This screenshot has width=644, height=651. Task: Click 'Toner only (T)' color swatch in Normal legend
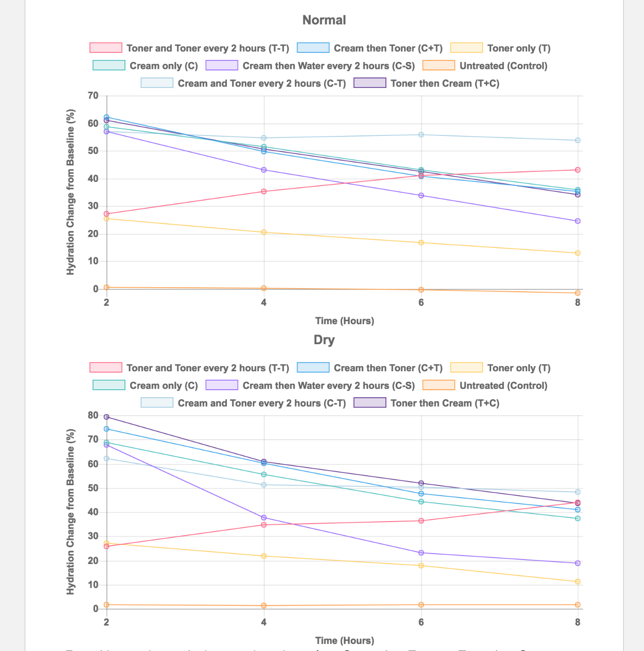click(466, 48)
